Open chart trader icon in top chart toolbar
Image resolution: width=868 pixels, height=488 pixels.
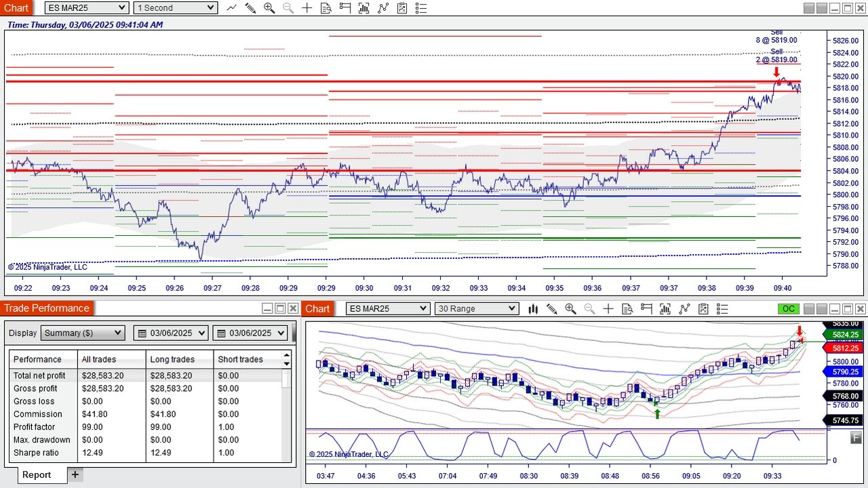(345, 8)
